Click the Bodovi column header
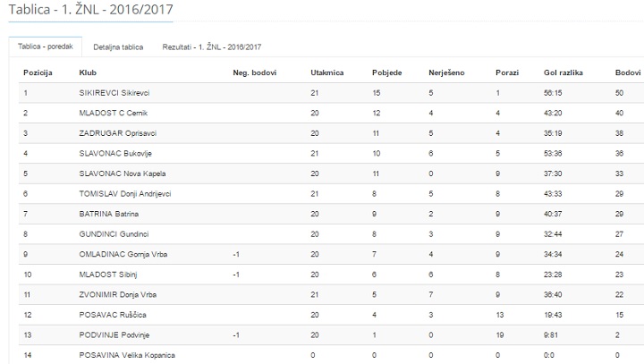This screenshot has height=364, width=644. 628,72
